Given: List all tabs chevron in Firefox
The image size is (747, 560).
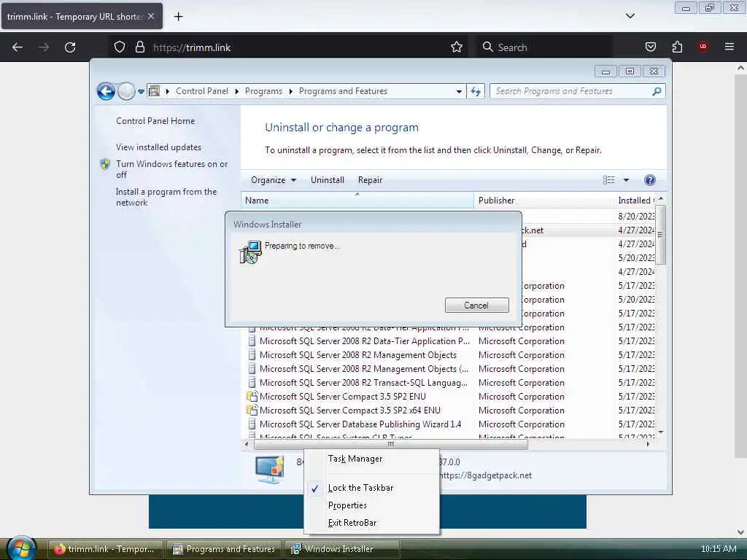Looking at the screenshot, I should [630, 16].
